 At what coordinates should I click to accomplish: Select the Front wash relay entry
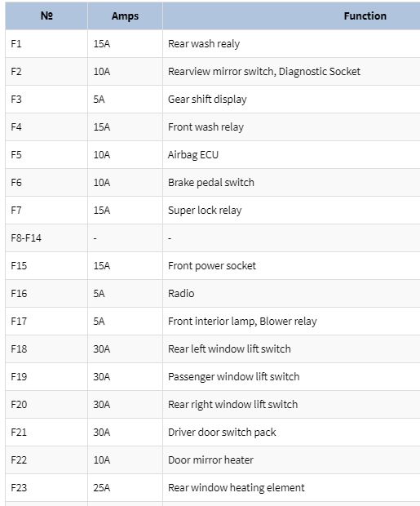206,127
